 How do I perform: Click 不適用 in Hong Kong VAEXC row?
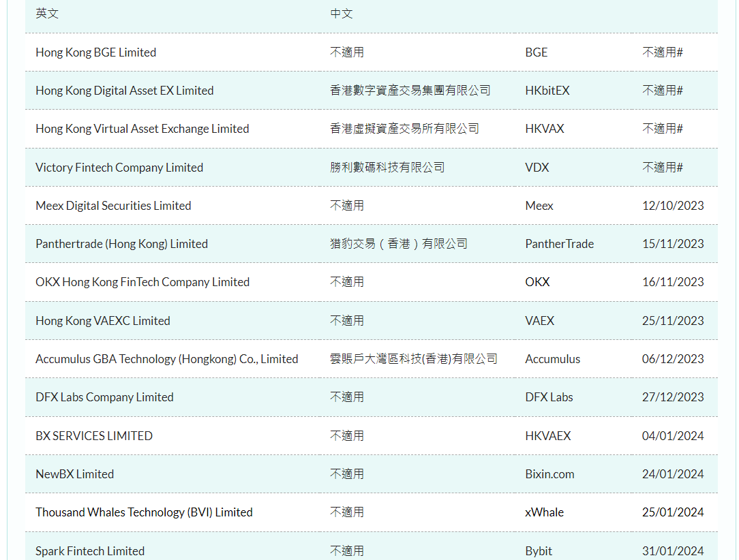point(347,321)
